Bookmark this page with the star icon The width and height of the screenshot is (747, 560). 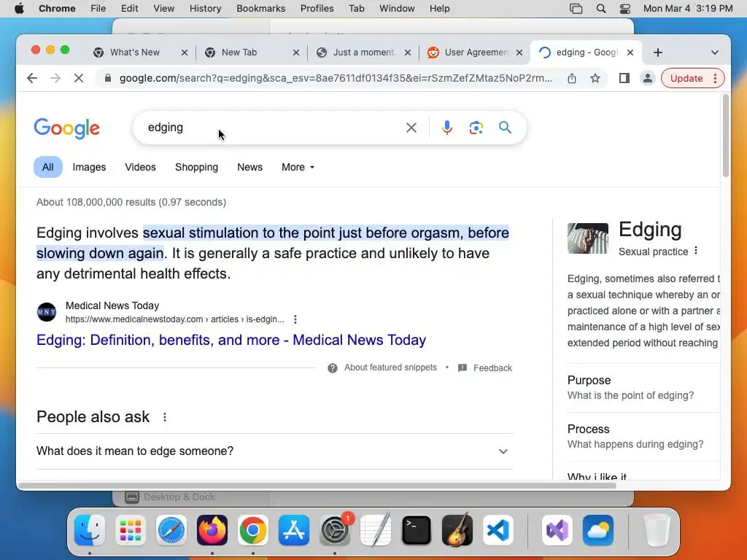coord(595,78)
